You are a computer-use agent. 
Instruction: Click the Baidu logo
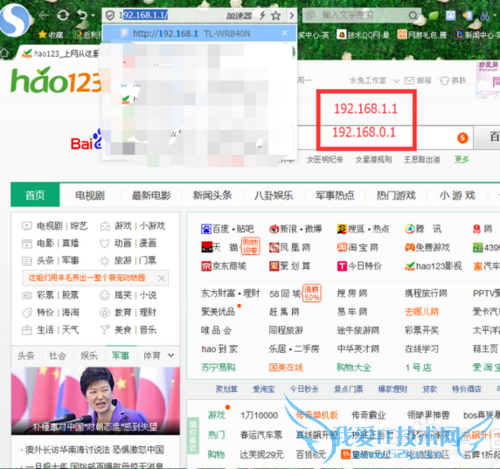click(86, 140)
